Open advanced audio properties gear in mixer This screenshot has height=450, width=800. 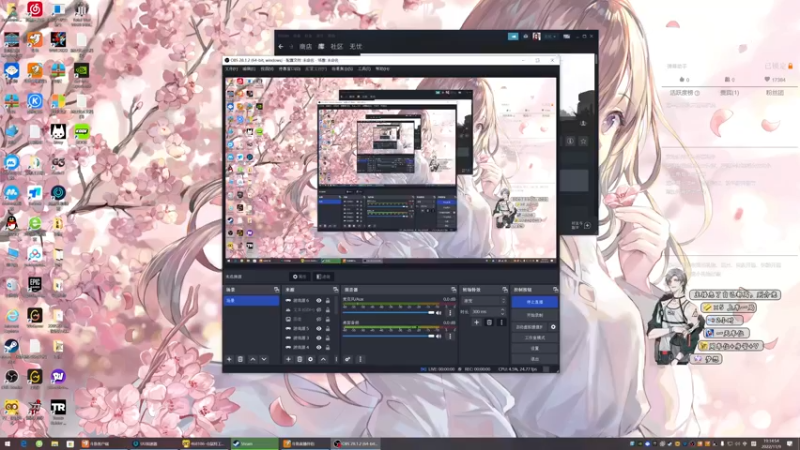(347, 359)
